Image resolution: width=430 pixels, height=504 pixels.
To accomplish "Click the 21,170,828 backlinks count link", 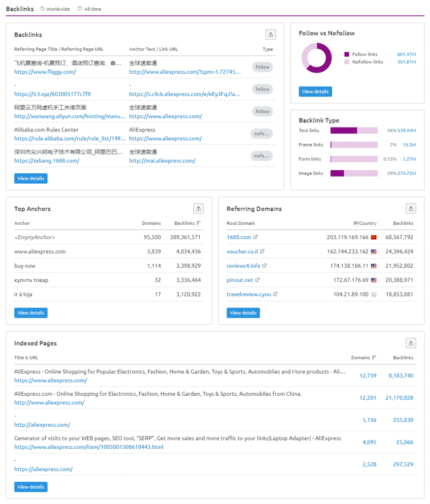I will coord(399,398).
